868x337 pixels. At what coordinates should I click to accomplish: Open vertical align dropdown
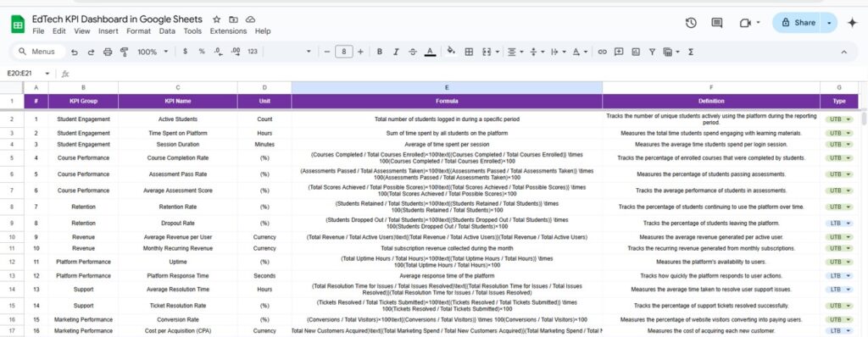tap(536, 52)
